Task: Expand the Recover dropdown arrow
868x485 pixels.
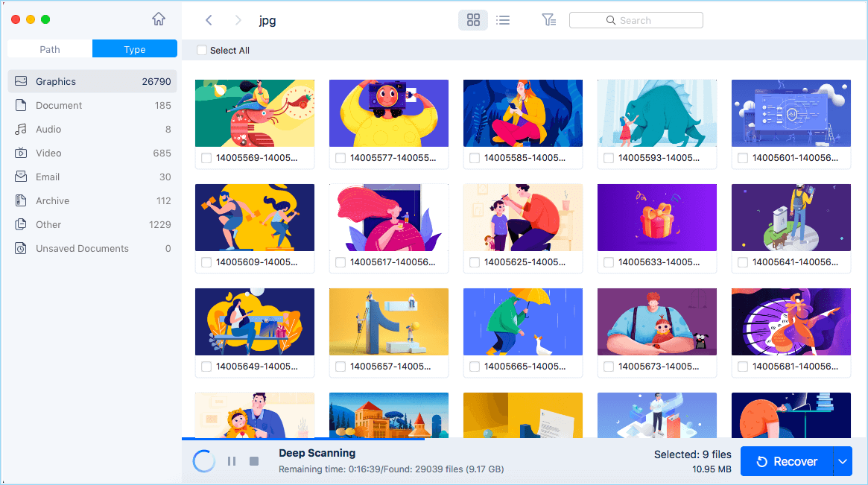Action: click(x=843, y=461)
